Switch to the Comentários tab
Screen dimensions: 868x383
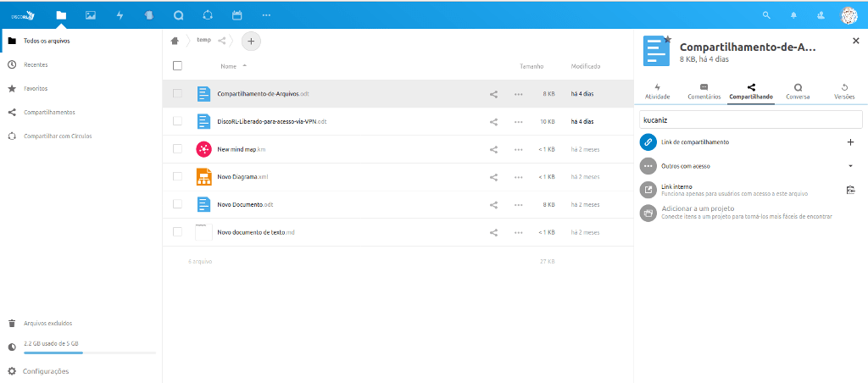tap(704, 92)
